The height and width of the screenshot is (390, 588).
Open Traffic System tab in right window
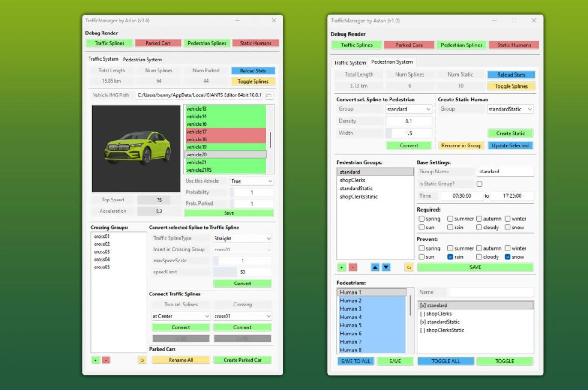tap(350, 63)
